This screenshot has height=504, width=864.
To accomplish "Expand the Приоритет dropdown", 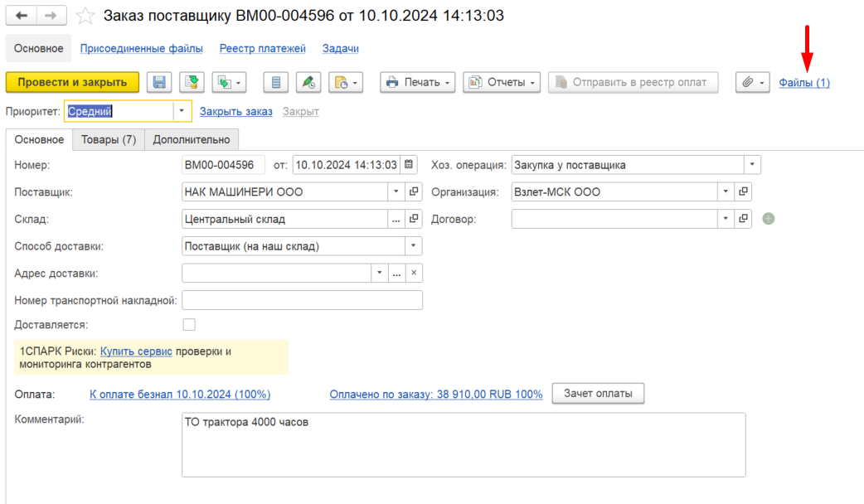I will 182,111.
